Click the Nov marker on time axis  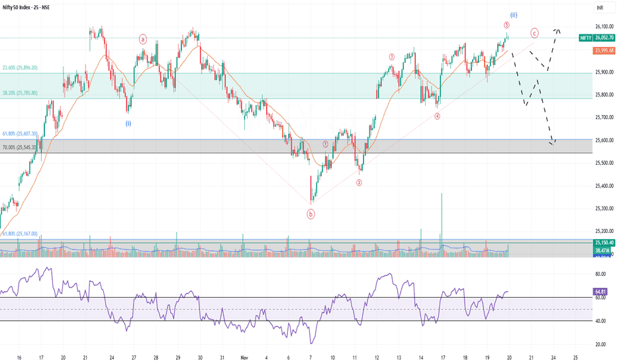244,357
